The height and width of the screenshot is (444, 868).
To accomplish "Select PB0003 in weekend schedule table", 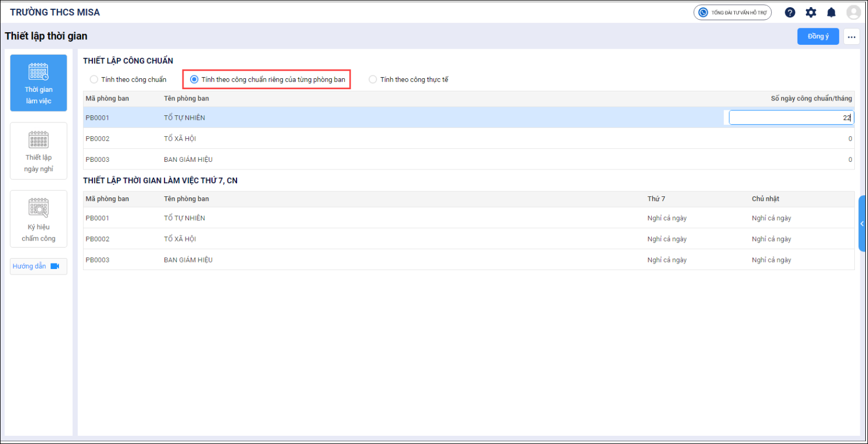I will [x=97, y=260].
